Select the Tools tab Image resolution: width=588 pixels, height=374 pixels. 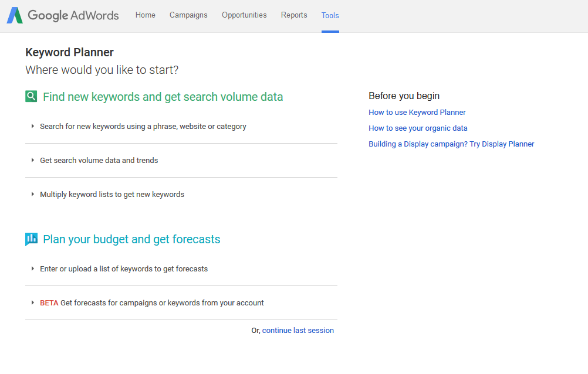coord(330,16)
